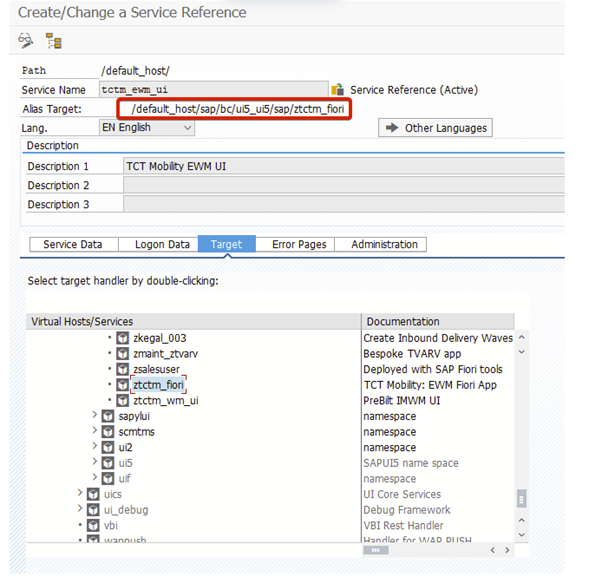Open the Lang. language dropdown

tap(187, 128)
